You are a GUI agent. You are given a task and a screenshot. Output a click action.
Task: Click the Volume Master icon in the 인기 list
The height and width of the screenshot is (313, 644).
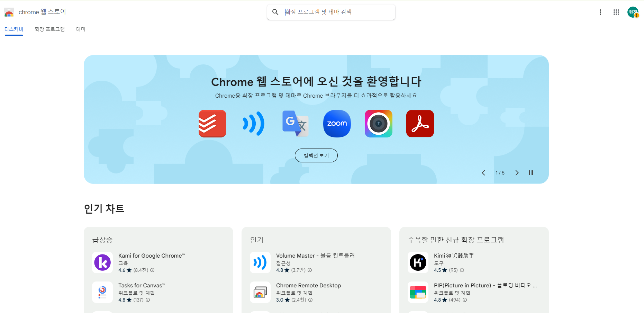[260, 262]
